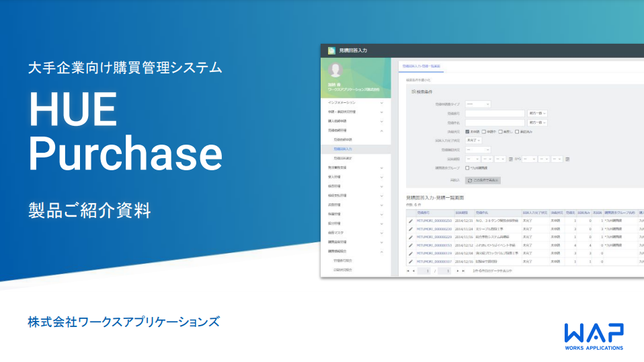Uncheck the 未申請 status checkbox
The image size is (644, 362).
[x=467, y=132]
